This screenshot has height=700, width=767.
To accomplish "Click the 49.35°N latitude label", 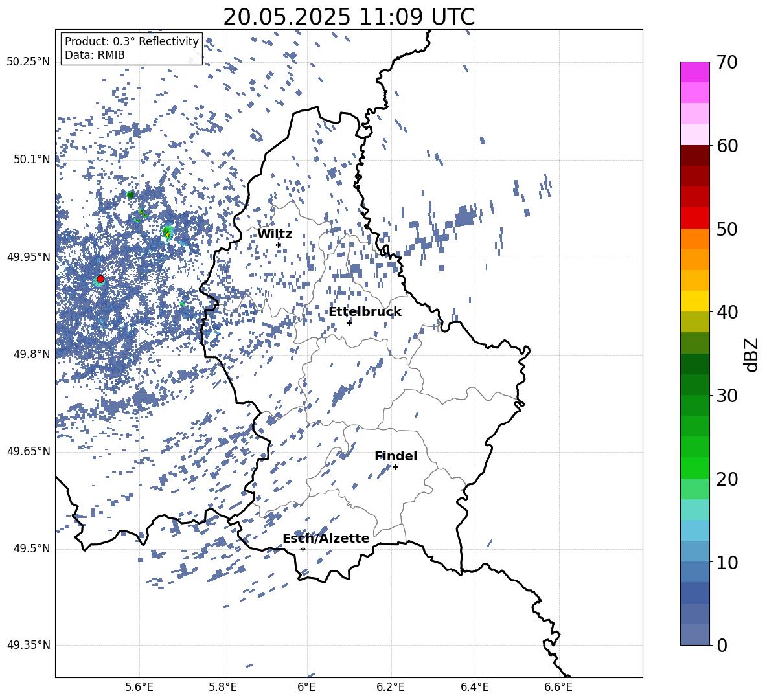I will click(x=29, y=645).
